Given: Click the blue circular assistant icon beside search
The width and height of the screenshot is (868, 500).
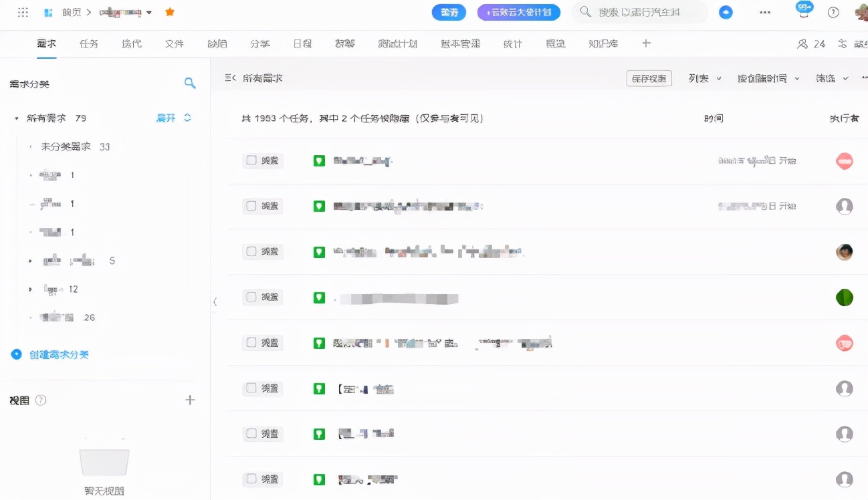Looking at the screenshot, I should (x=726, y=11).
